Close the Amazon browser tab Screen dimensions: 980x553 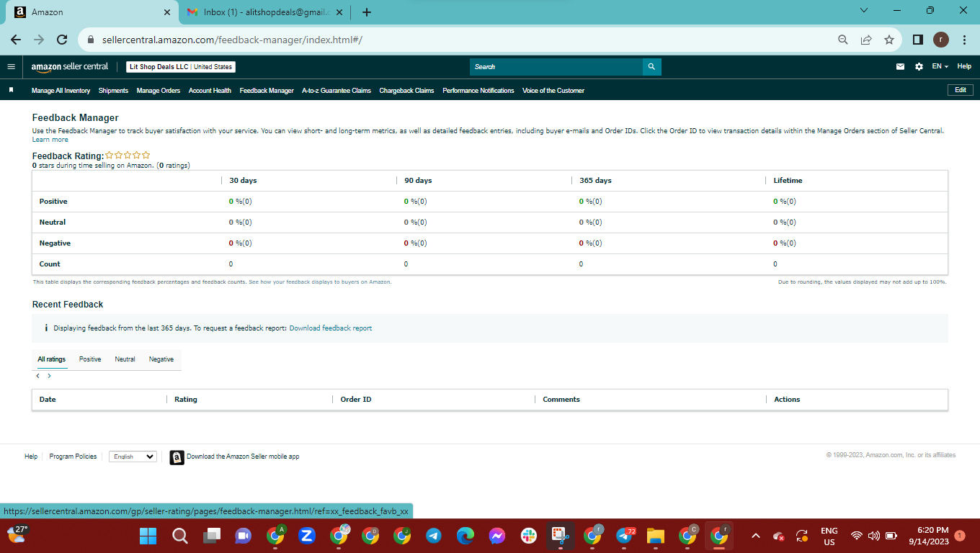coord(167,12)
